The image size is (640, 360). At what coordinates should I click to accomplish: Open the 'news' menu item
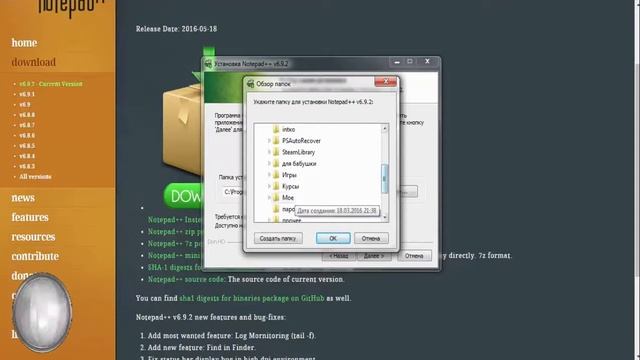[23, 198]
